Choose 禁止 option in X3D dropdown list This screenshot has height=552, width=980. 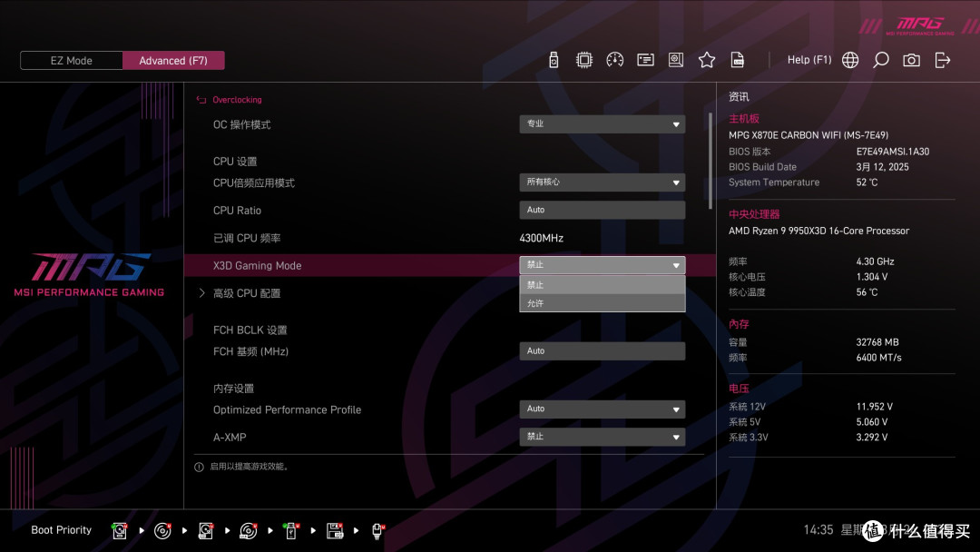click(602, 284)
